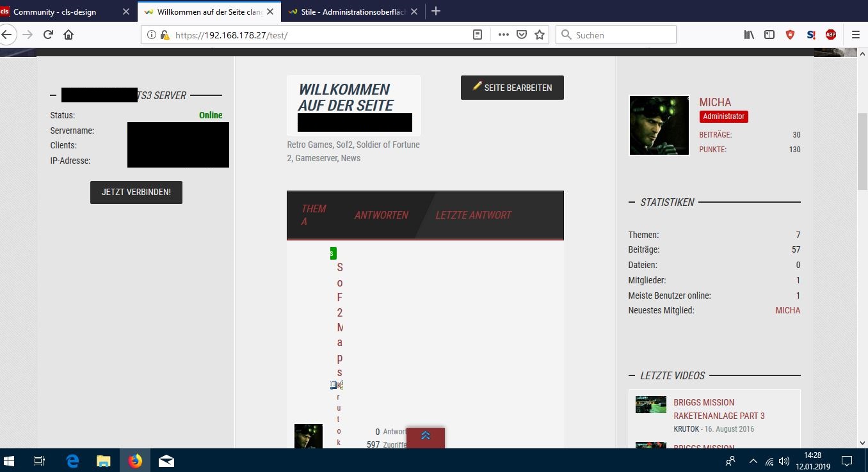Show sidebars using the sidebar icon

[769, 35]
